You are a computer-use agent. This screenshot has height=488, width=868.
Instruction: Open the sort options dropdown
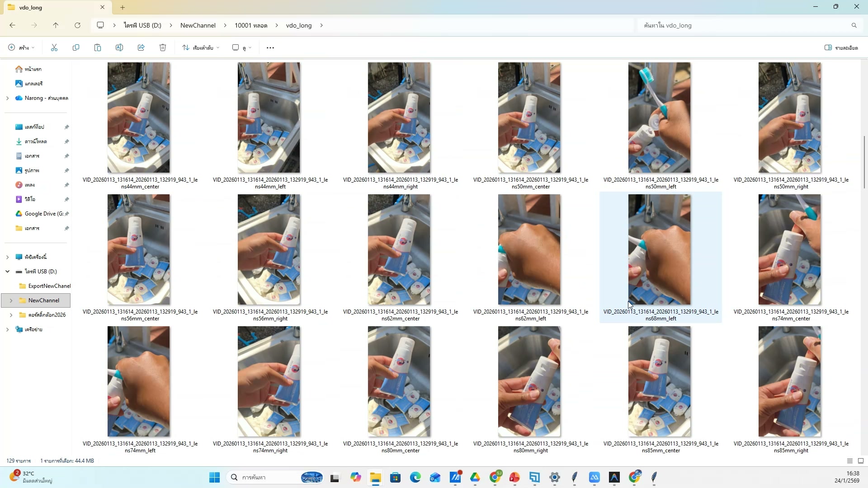tap(201, 47)
